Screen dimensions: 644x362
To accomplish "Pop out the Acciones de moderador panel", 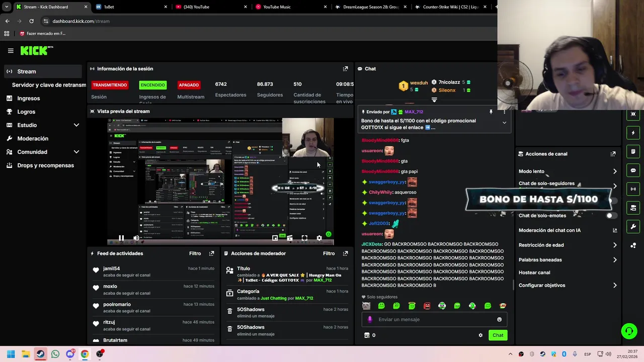I will pos(345,253).
